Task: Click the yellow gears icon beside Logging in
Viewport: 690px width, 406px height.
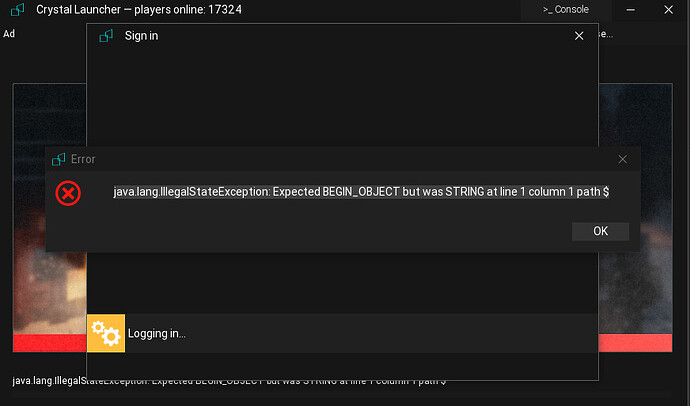Action: pyautogui.click(x=106, y=333)
